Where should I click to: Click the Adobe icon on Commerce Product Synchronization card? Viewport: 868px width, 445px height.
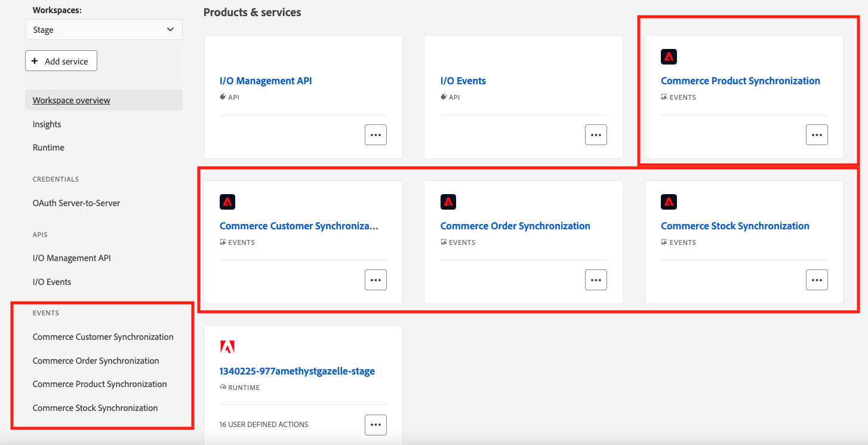[669, 57]
